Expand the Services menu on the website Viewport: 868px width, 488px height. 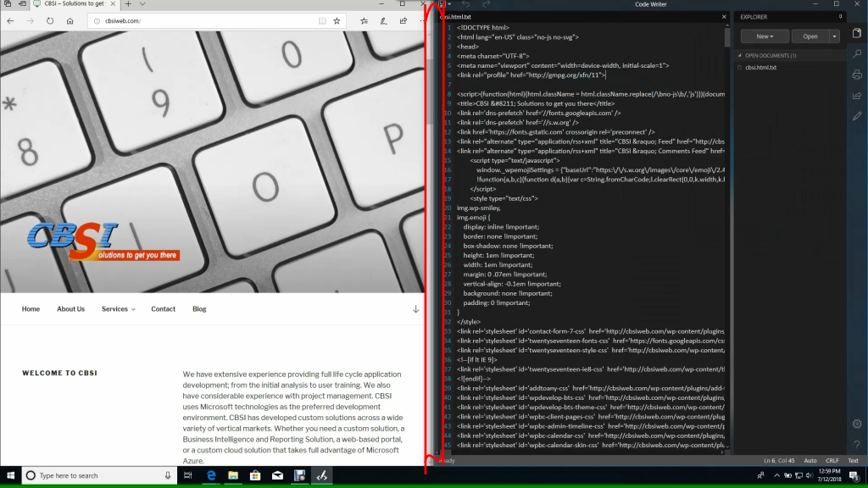pyautogui.click(x=117, y=308)
